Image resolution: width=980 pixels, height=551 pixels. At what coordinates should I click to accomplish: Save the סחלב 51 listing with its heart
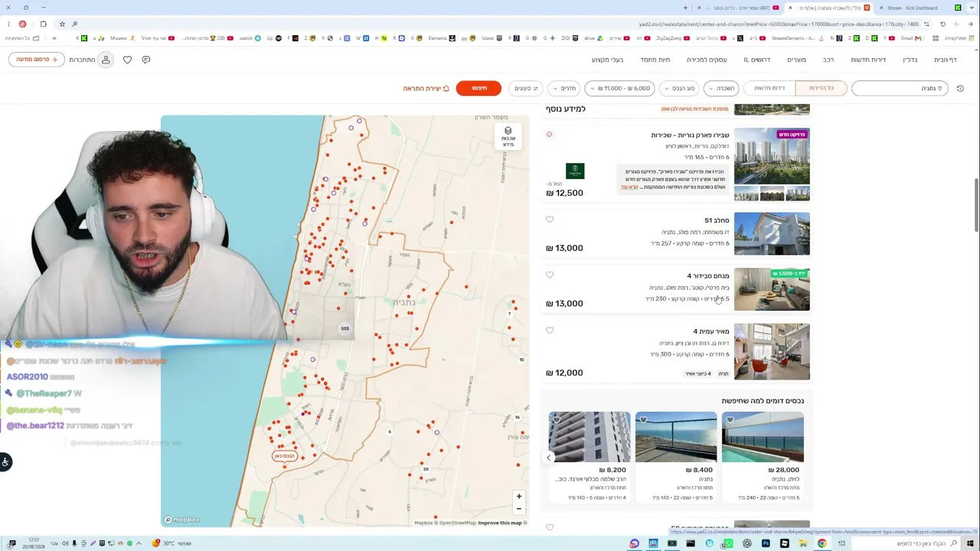550,220
